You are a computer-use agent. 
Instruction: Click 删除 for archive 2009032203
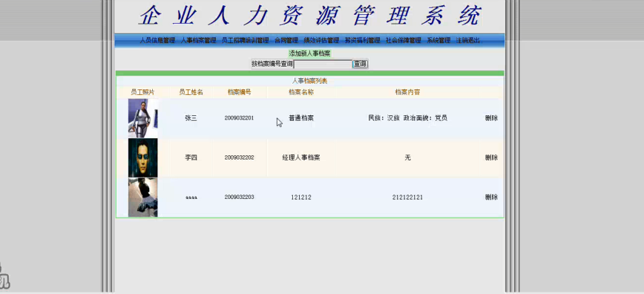(x=491, y=197)
